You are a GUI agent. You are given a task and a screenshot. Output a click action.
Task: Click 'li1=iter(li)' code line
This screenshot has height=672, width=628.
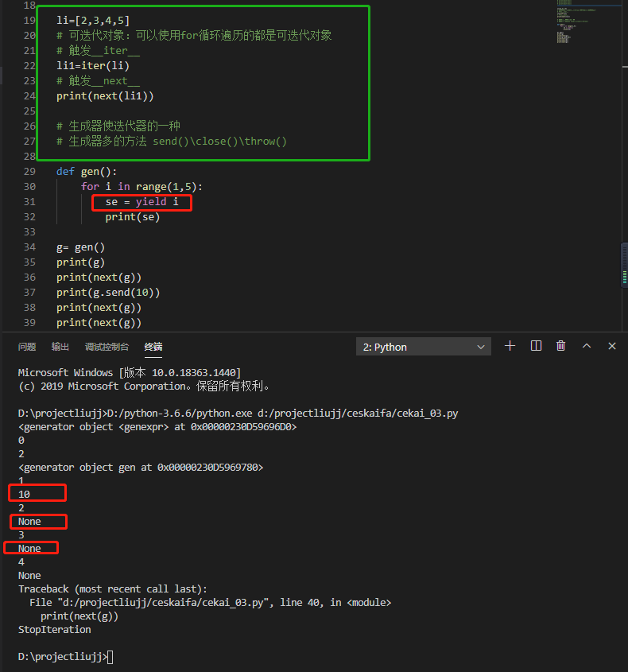pos(93,65)
